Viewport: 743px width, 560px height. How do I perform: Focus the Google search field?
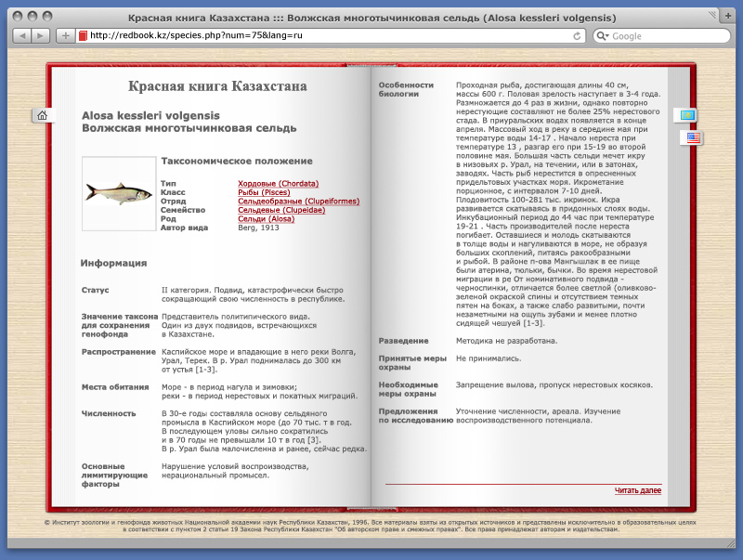pos(661,36)
